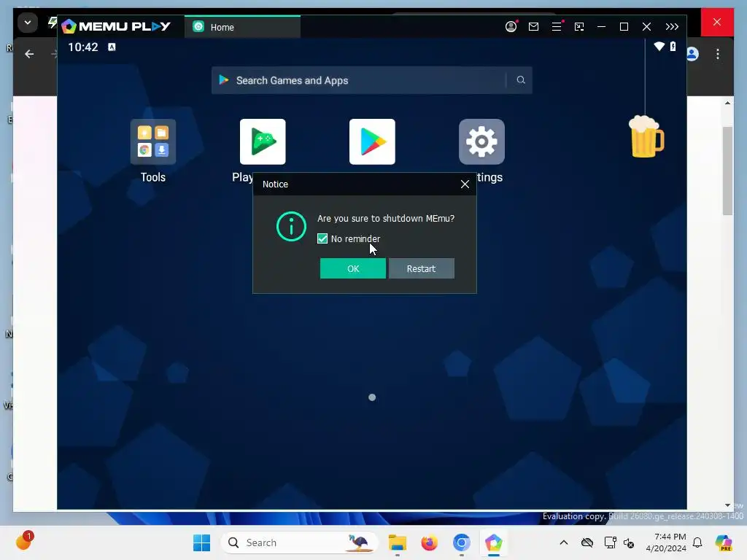Expand the MEmu sidebar triple-chevron icon
The image size is (747, 560).
point(672,27)
